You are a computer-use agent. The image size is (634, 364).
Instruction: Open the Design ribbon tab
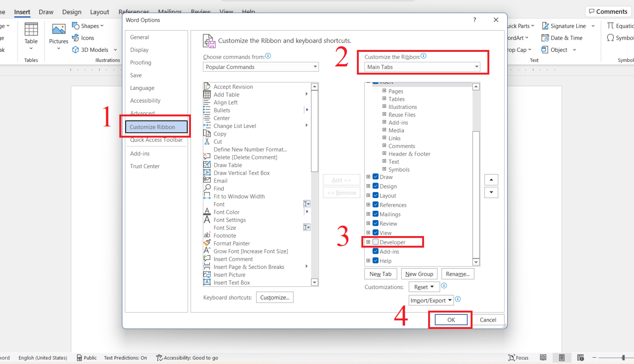pyautogui.click(x=72, y=12)
